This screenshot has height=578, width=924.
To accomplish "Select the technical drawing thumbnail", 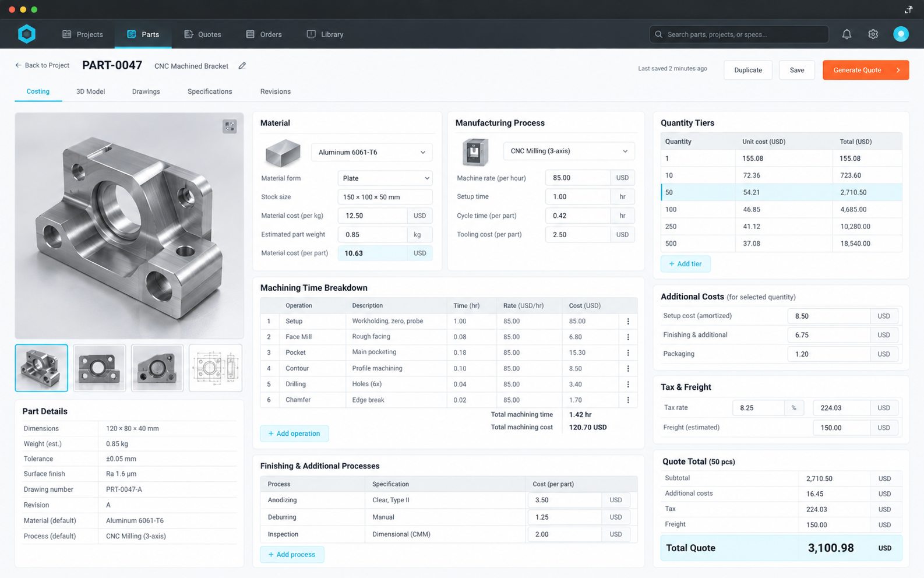I will 216,368.
